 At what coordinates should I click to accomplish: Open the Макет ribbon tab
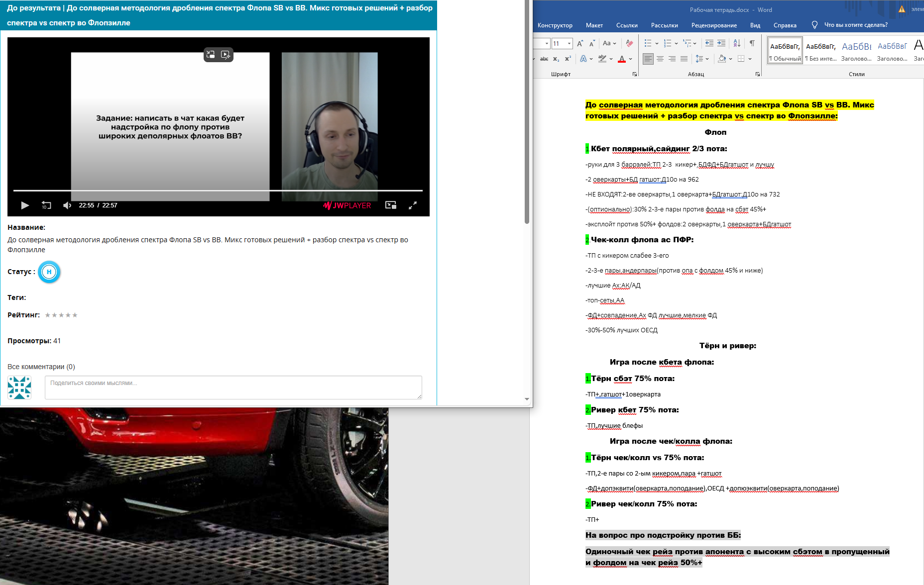[x=594, y=25]
